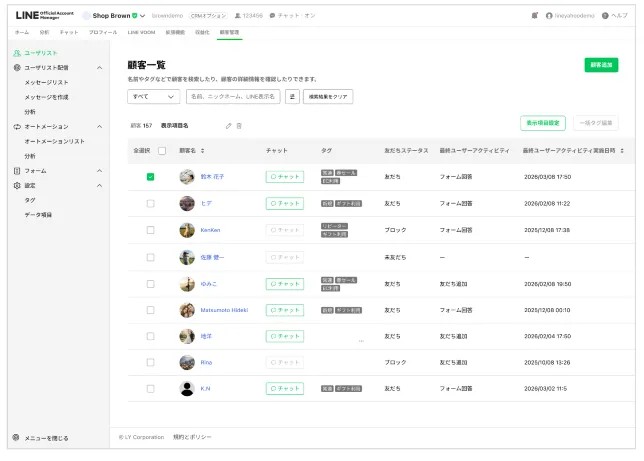Screen dimensions: 644x461
Task: Open the チャット tab in top navigation
Action: coord(69,32)
